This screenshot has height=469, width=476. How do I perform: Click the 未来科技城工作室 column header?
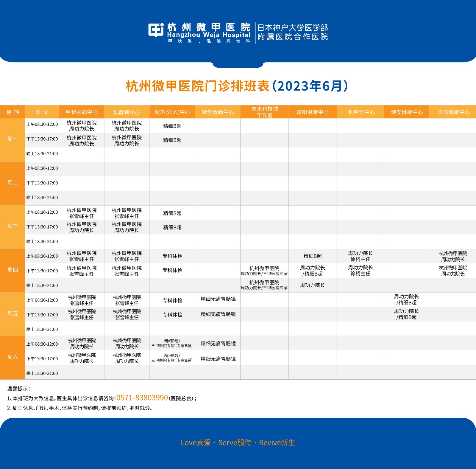pyautogui.click(x=264, y=112)
